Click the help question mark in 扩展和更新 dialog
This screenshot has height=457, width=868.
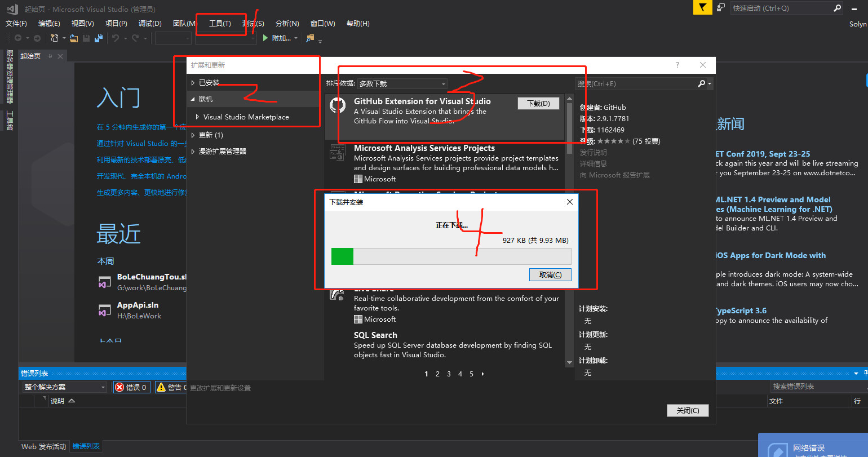click(x=677, y=65)
